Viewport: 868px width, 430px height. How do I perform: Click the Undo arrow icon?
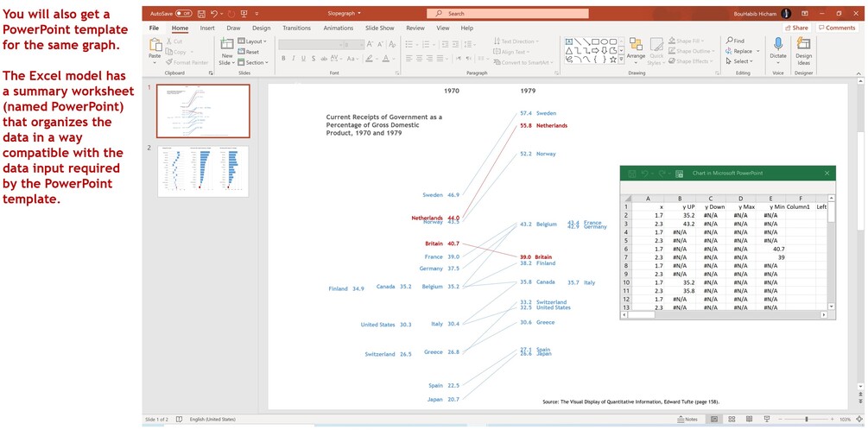(x=214, y=13)
